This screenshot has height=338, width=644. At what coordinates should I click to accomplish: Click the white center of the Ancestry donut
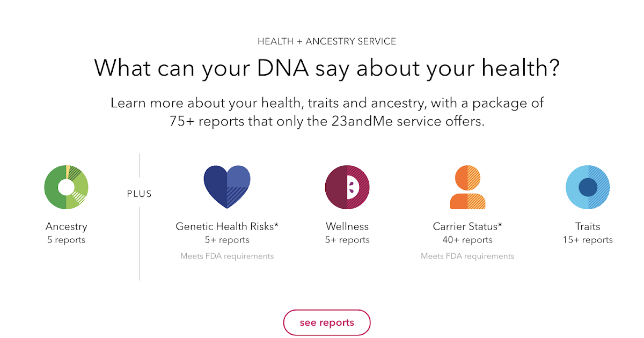pos(66,187)
